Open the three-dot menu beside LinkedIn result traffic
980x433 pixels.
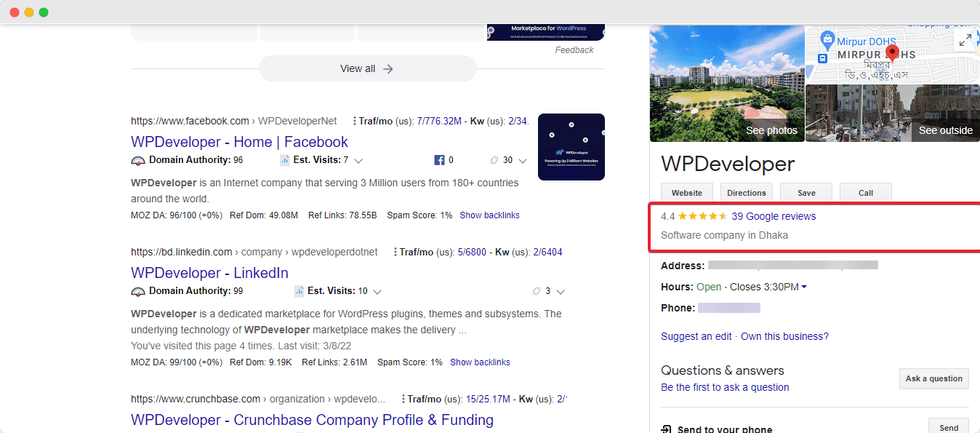pyautogui.click(x=395, y=252)
